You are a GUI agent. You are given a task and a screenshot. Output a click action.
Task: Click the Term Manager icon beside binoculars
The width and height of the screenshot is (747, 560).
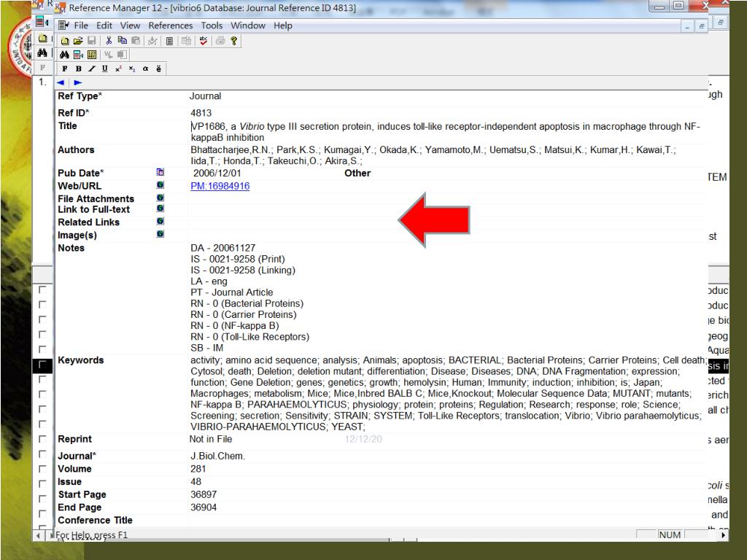pyautogui.click(x=78, y=55)
